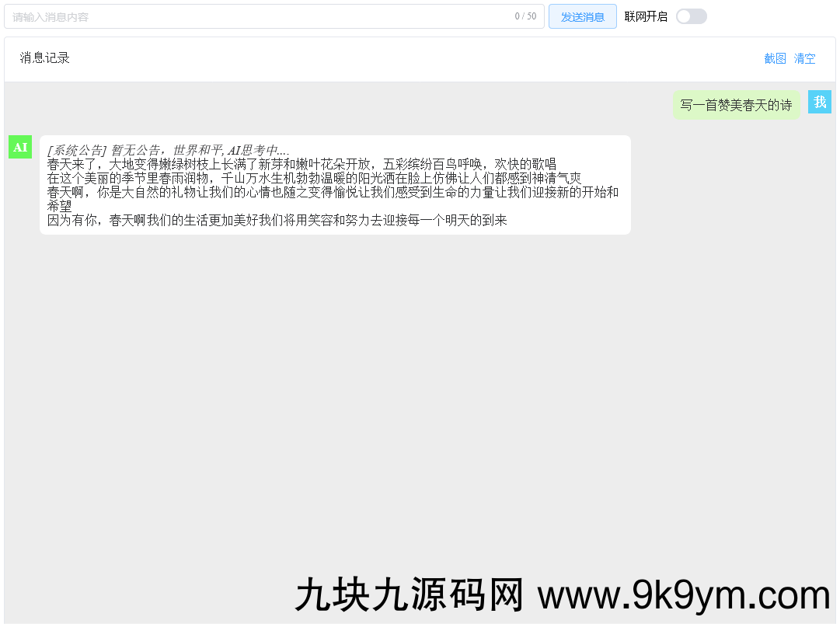The width and height of the screenshot is (840, 624).
Task: Click the 0/50 character counter
Action: (x=526, y=16)
